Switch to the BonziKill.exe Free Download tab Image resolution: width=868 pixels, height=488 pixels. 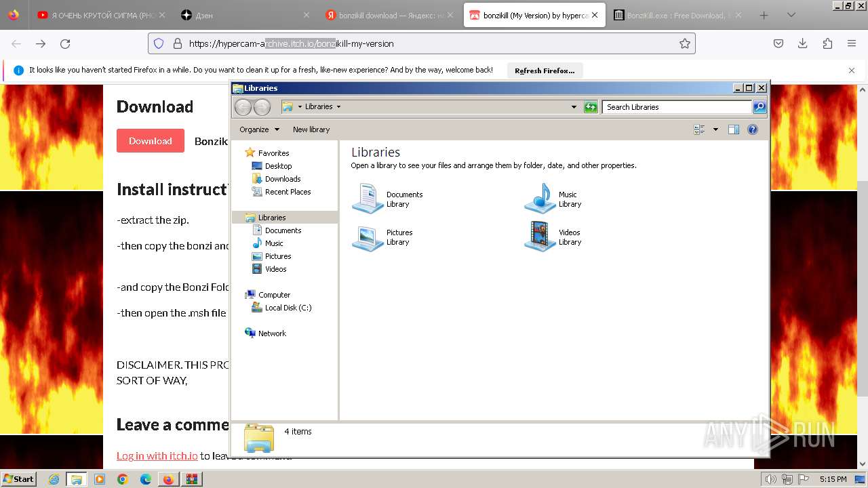click(677, 15)
